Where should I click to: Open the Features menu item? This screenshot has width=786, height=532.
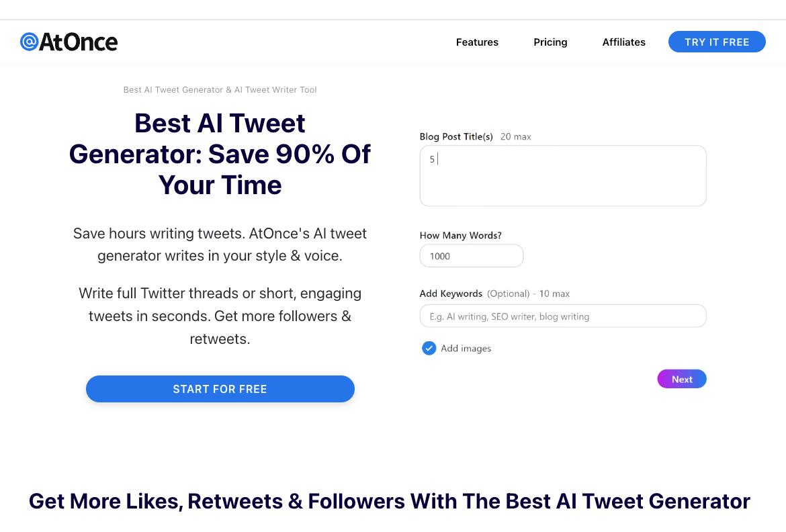[x=477, y=42]
